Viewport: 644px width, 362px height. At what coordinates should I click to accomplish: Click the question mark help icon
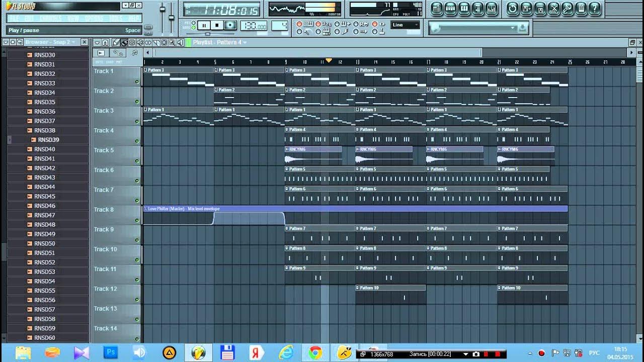point(594,9)
